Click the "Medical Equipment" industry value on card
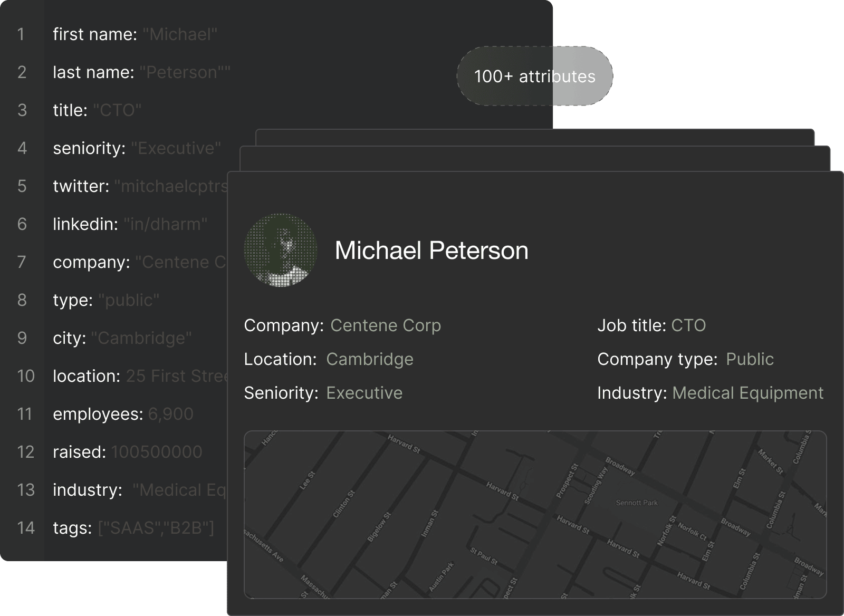This screenshot has width=844, height=616. 747,393
